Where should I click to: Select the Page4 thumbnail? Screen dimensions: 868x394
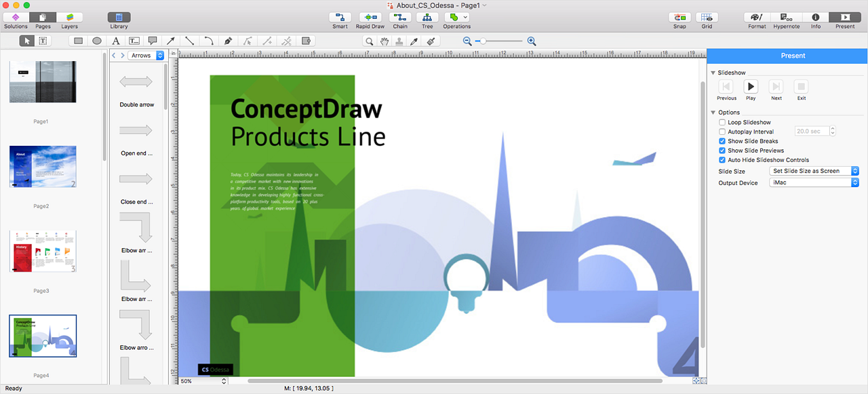43,336
